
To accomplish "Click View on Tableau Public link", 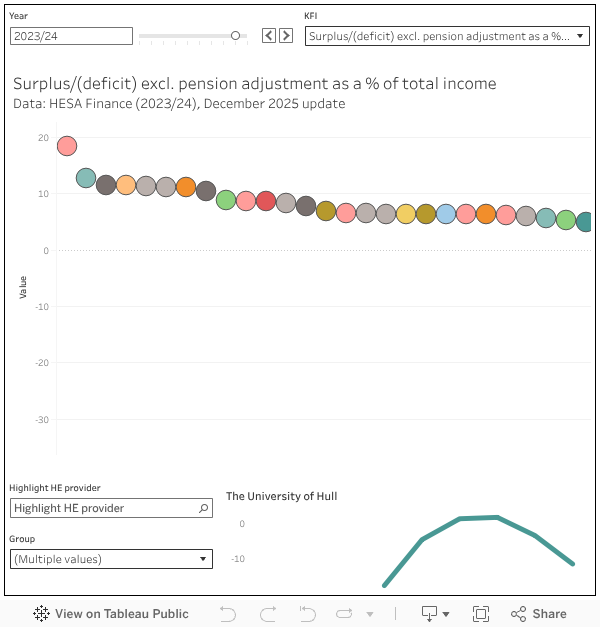I will [121, 614].
